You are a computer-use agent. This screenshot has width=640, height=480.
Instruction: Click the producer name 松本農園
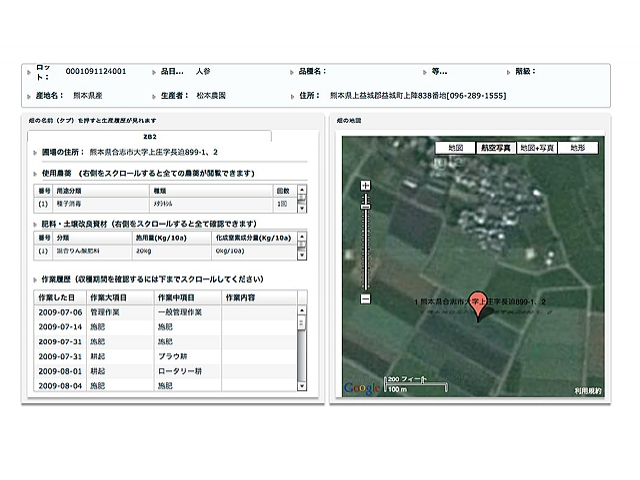pyautogui.click(x=211, y=96)
